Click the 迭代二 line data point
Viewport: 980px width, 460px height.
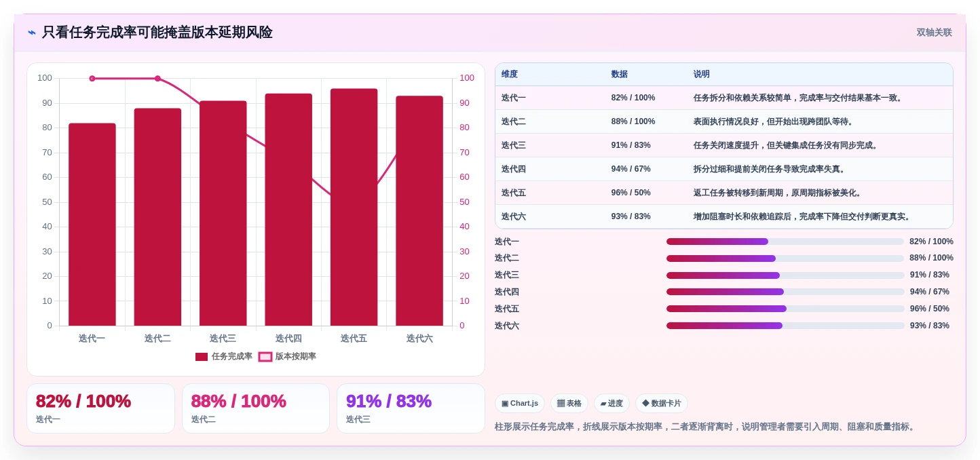pyautogui.click(x=157, y=79)
